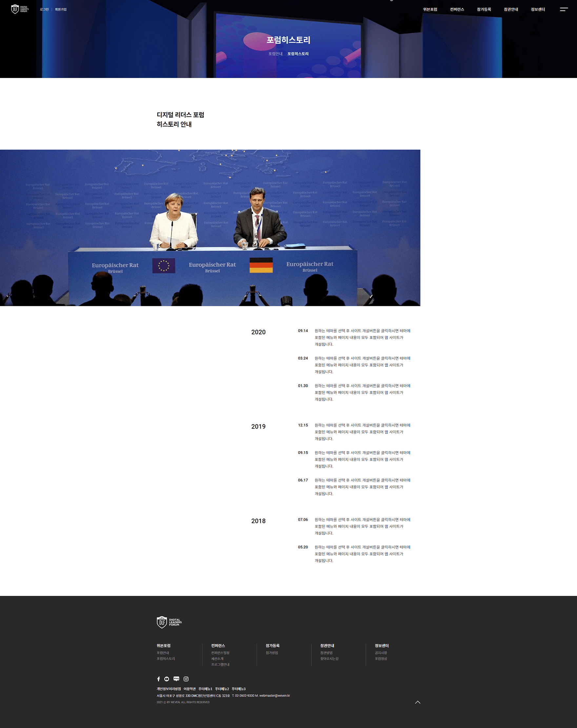The height and width of the screenshot is (728, 577).
Task: Click the 05.20 date entry
Action: (x=303, y=547)
